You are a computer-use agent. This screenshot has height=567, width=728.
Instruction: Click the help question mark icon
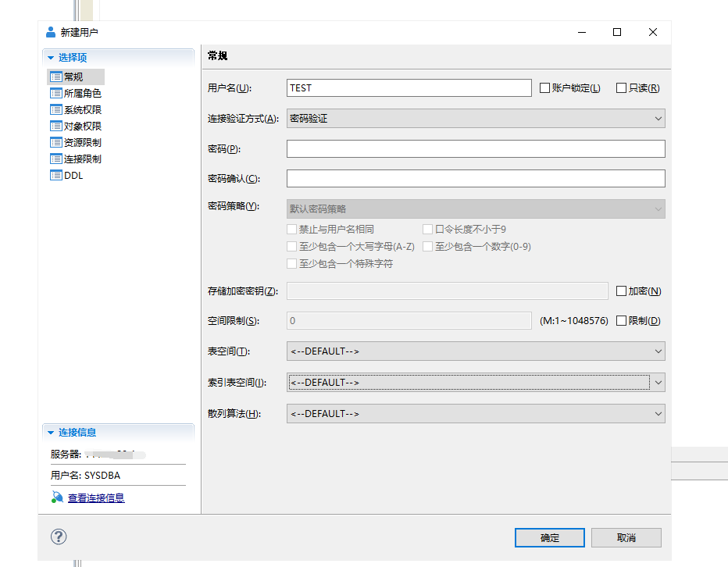point(59,537)
